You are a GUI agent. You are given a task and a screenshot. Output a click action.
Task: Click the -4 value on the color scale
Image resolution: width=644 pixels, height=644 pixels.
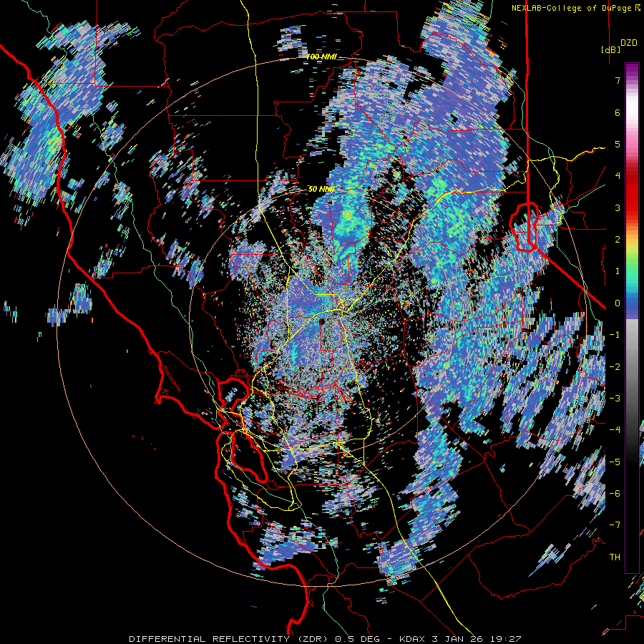[615, 430]
